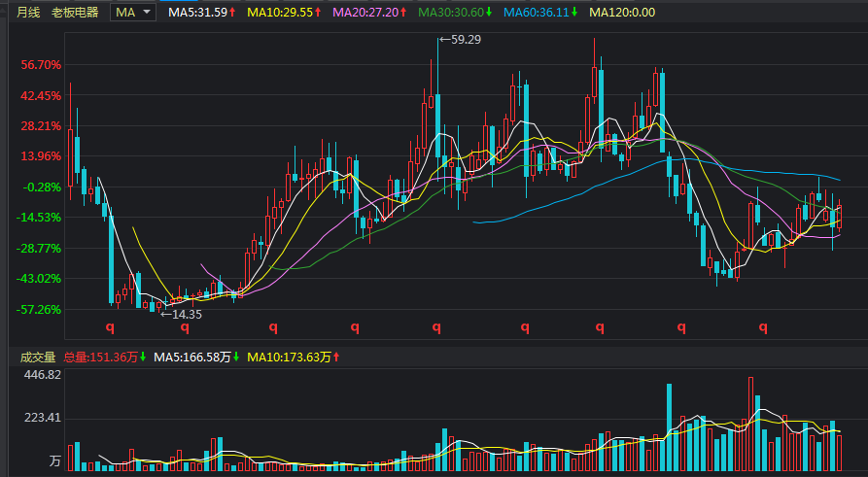Click the -57.26% axis label
Viewport: 868px width, 477px height.
pos(39,309)
